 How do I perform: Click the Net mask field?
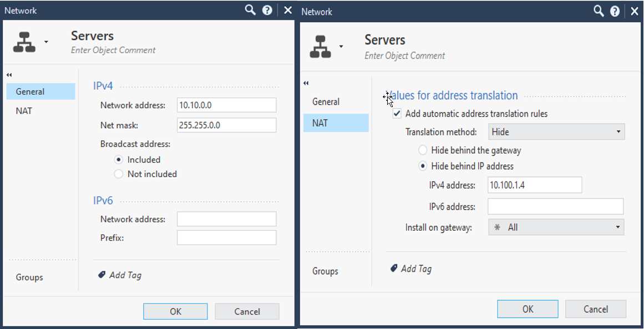(227, 125)
